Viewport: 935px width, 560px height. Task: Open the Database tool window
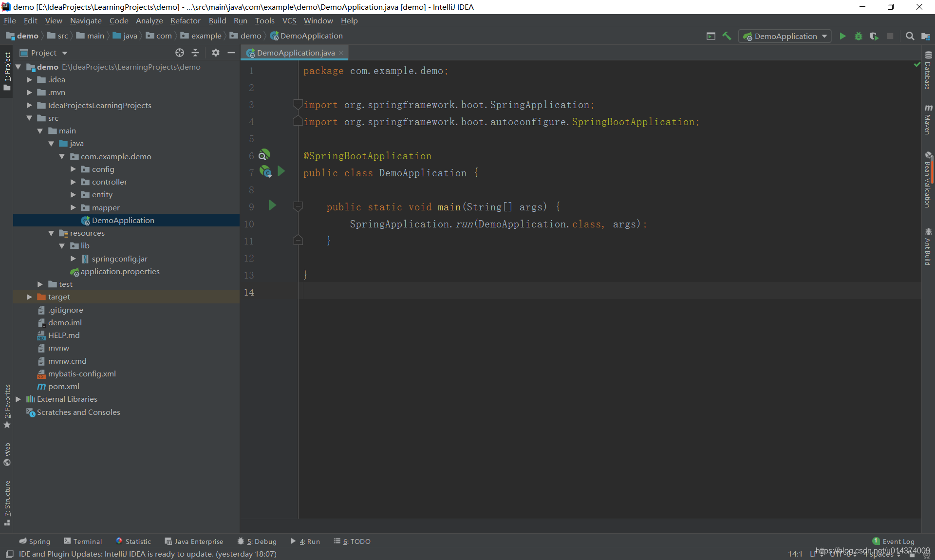(928, 71)
